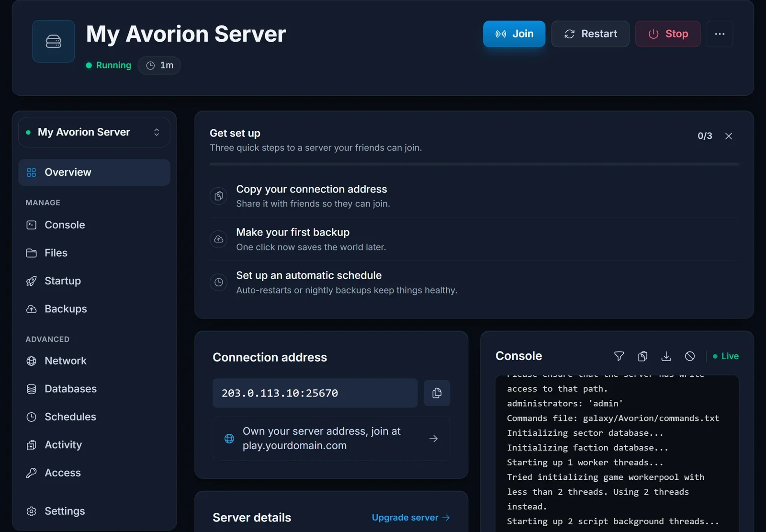
Task: Click the server stack icon beside title
Action: tap(54, 41)
